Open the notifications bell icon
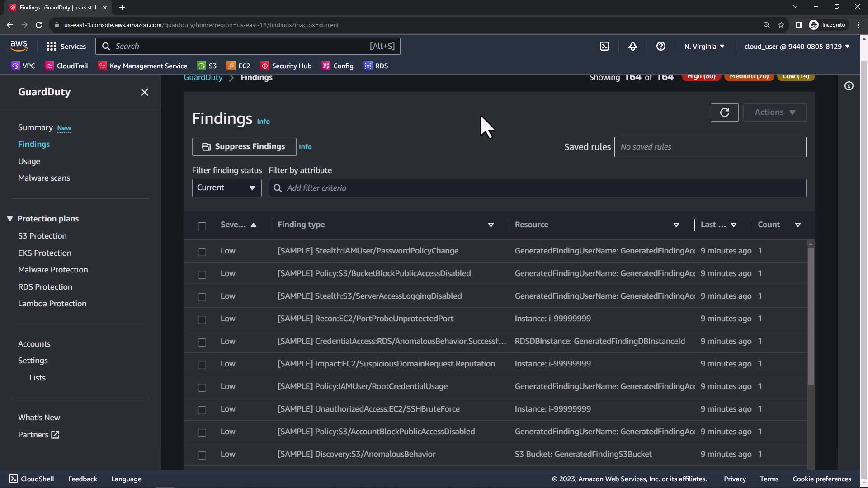The height and width of the screenshot is (488, 868). (x=632, y=46)
